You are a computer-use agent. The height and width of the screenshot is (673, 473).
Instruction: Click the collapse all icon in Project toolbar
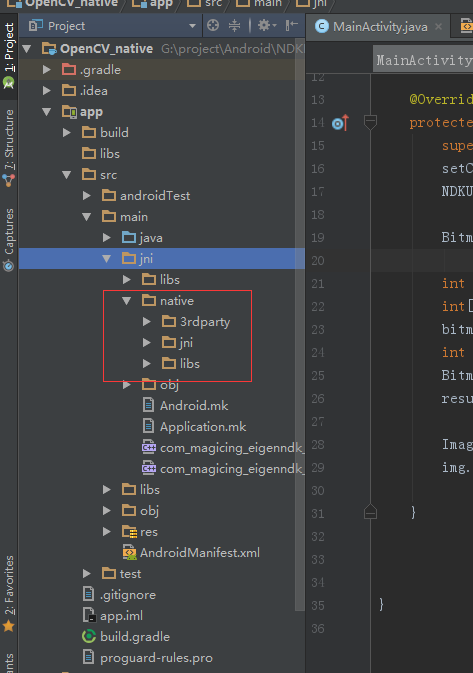coord(234,26)
